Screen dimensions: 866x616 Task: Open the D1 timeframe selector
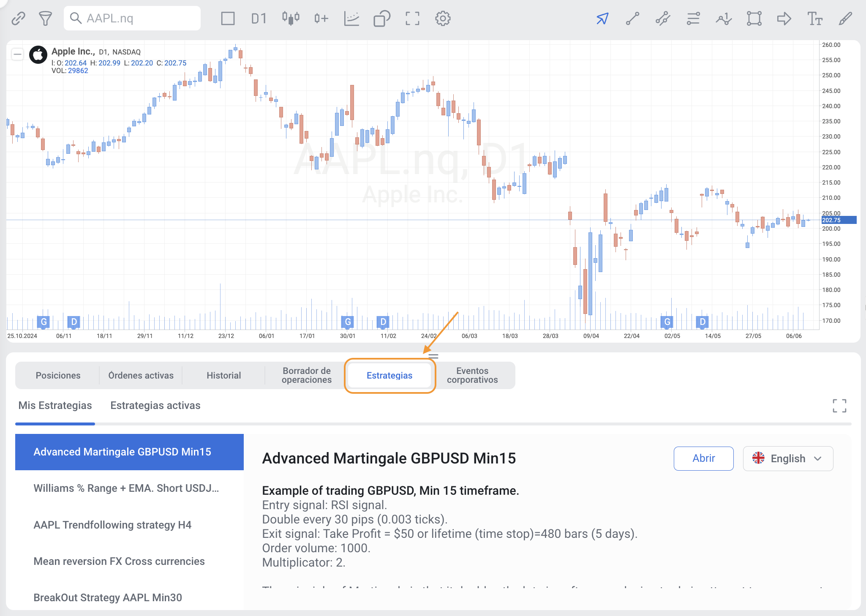[259, 19]
